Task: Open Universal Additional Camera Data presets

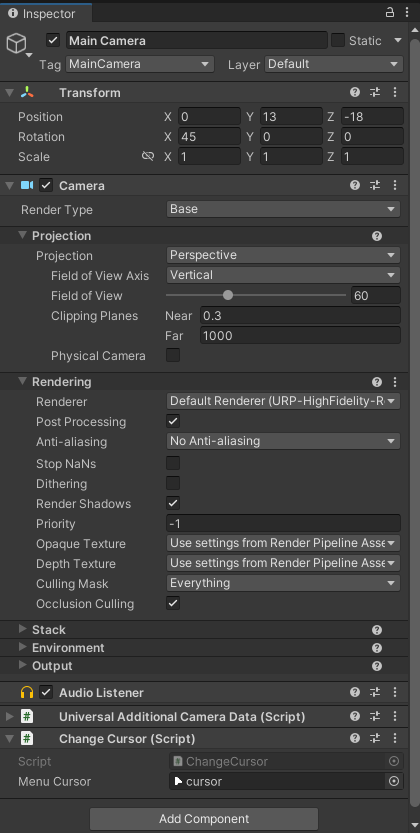Action: coord(375,717)
